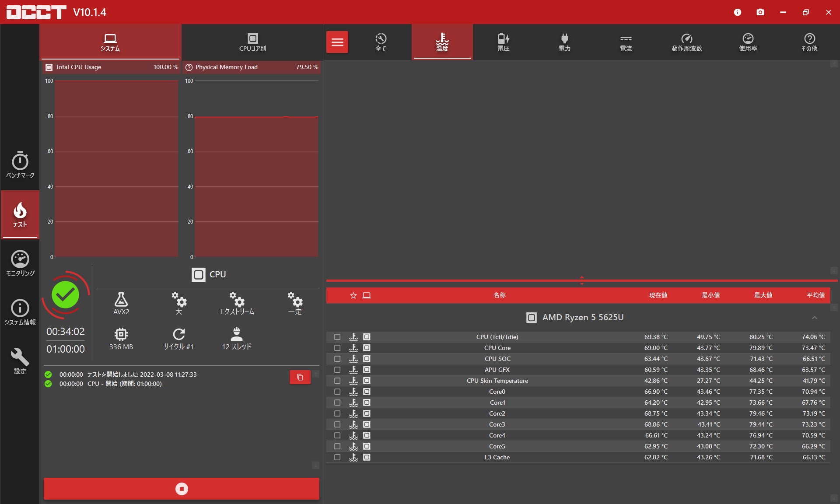Select the 温度 temperature tab
Viewport: 840px width, 504px height.
coord(442,42)
